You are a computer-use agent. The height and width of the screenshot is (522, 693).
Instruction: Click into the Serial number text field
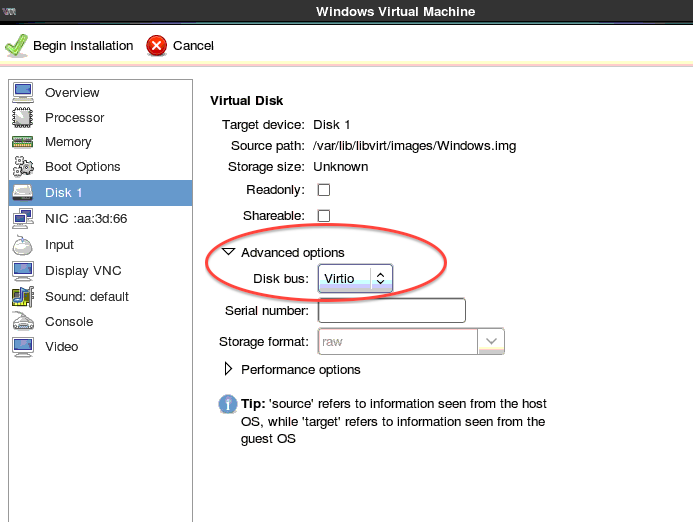(x=392, y=311)
